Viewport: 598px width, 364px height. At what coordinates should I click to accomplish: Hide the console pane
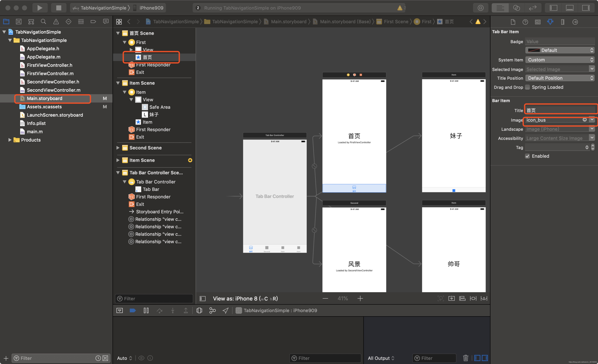485,358
